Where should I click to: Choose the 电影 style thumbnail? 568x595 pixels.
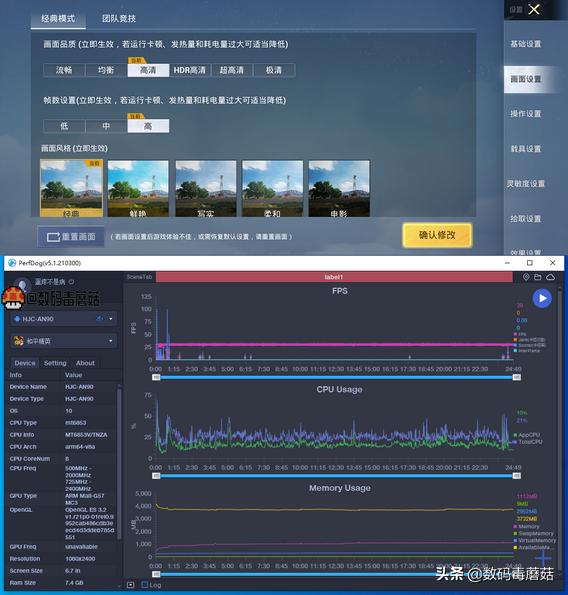(339, 188)
